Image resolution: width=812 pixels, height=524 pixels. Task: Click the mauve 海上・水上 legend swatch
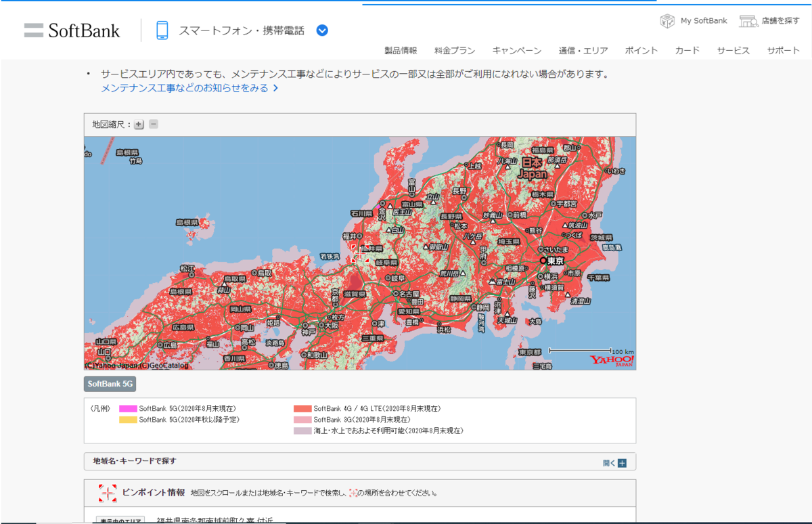pyautogui.click(x=302, y=431)
